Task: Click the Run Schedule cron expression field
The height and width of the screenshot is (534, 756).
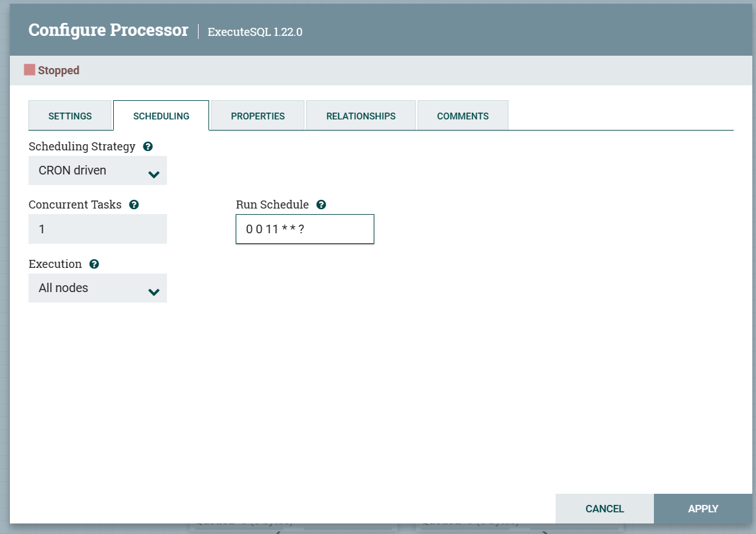Action: (x=305, y=229)
